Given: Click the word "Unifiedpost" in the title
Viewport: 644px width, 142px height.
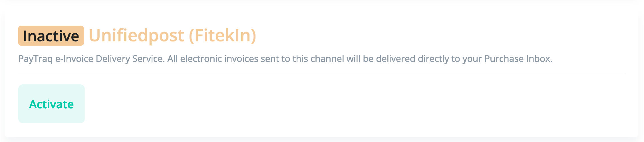Looking at the screenshot, I should 136,36.
